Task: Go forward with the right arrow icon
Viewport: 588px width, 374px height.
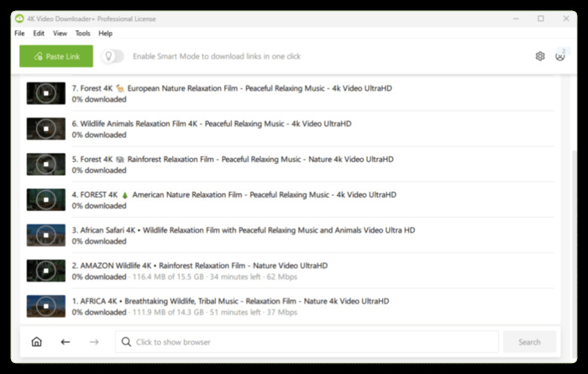Action: coord(94,342)
